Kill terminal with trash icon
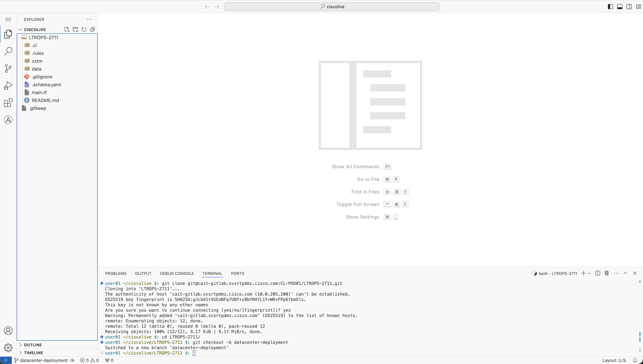Image resolution: width=643 pixels, height=364 pixels. 607,273
